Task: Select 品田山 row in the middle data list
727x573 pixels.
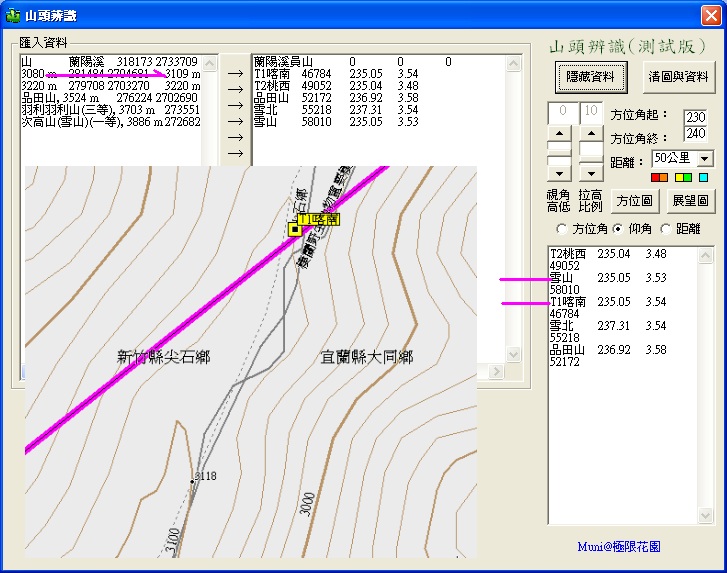Action: [x=336, y=98]
